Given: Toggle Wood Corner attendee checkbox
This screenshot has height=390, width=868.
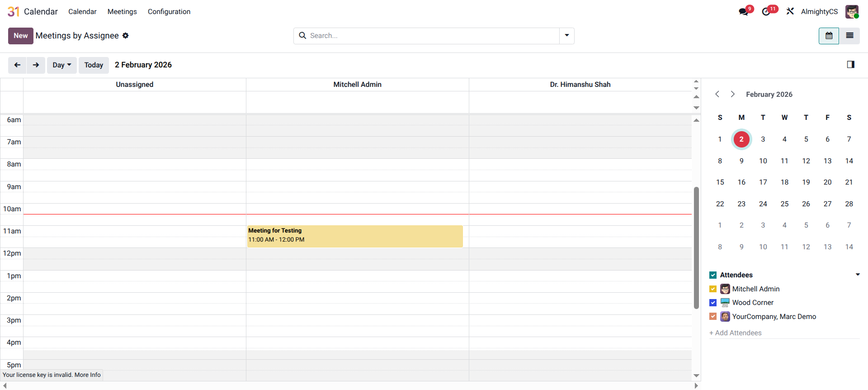Looking at the screenshot, I should tap(713, 303).
